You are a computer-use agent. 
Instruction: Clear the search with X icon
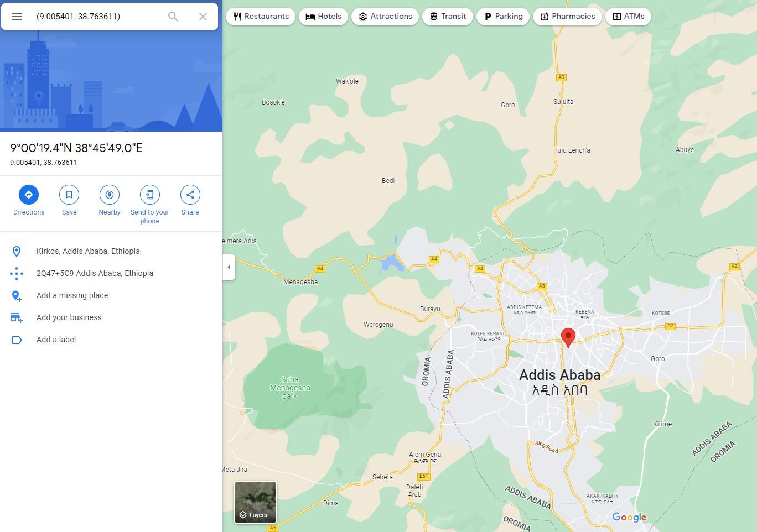[x=203, y=17]
